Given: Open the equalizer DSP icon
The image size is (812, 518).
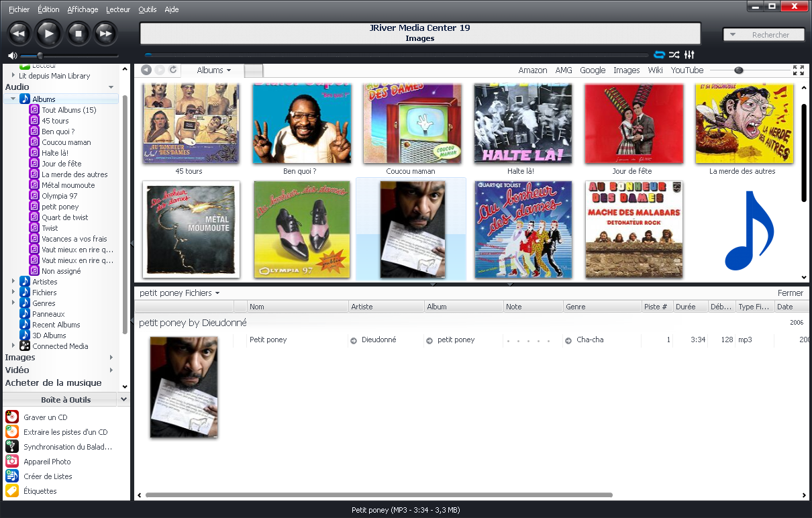Looking at the screenshot, I should point(689,55).
